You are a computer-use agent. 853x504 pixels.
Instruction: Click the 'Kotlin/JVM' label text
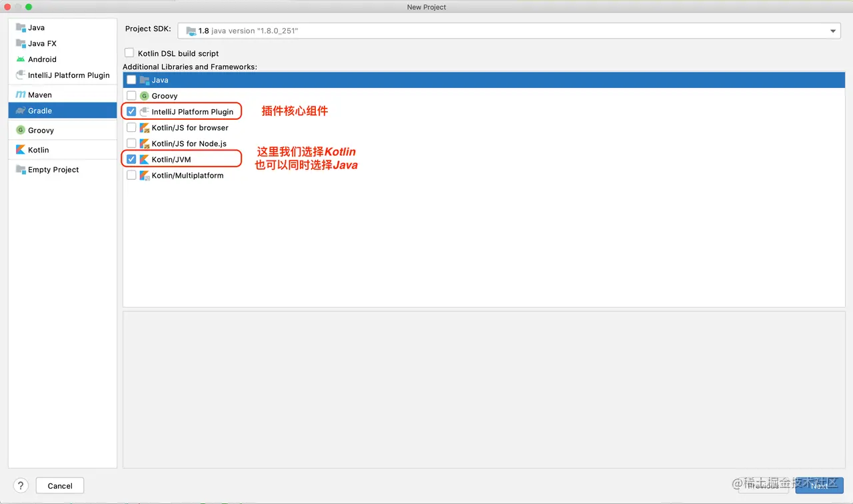coord(171,160)
